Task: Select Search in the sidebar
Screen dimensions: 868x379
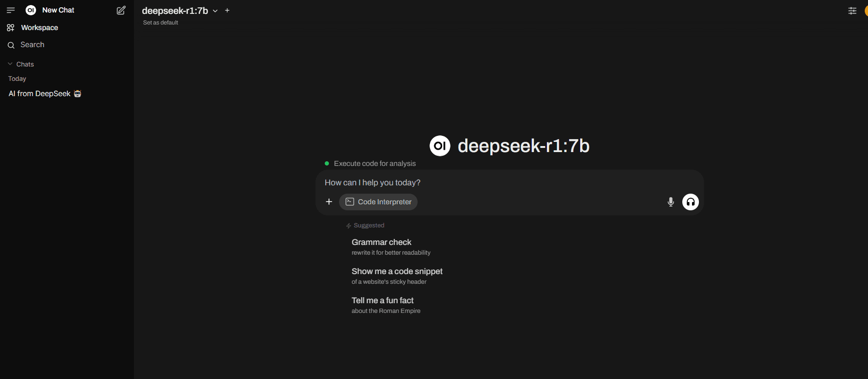Action: pyautogui.click(x=32, y=45)
